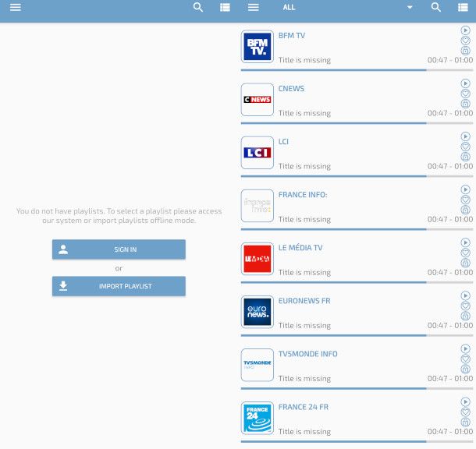The width and height of the screenshot is (476, 449).
Task: Lock the CNEWS channel
Action: 465,104
